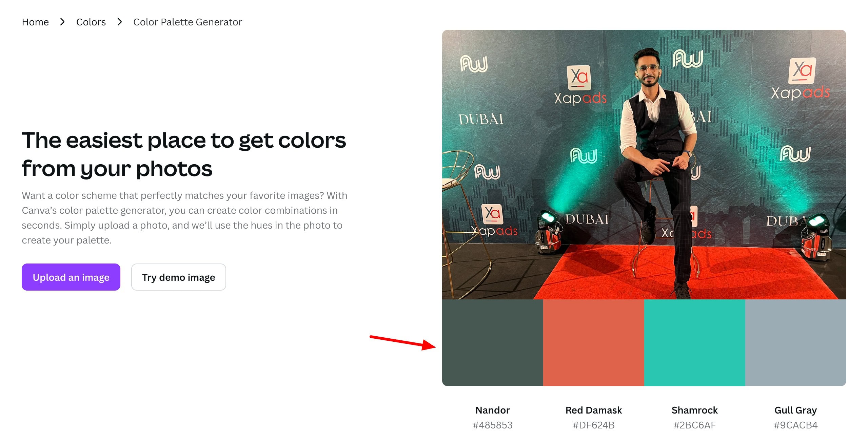Click chevron arrow after Home breadcrumb
This screenshot has width=868, height=443.
(62, 22)
